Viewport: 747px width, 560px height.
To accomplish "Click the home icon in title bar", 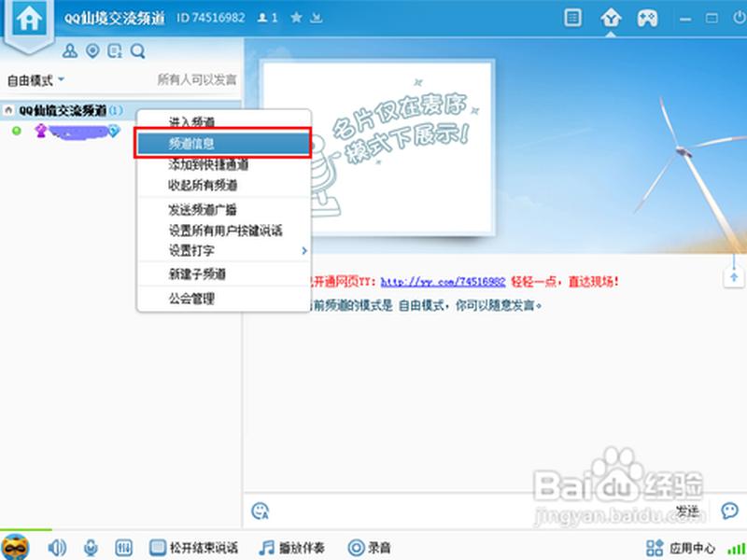I will [29, 19].
